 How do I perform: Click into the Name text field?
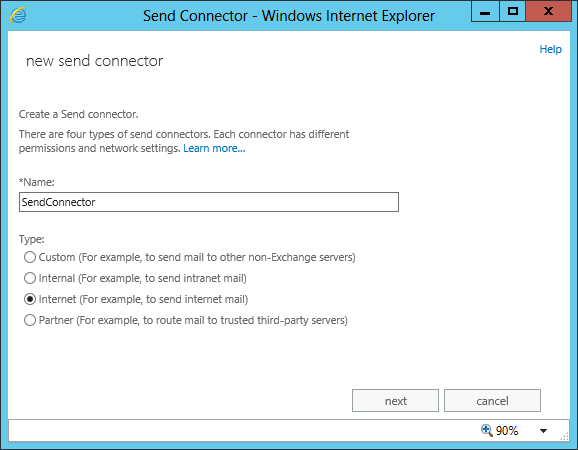click(x=209, y=202)
